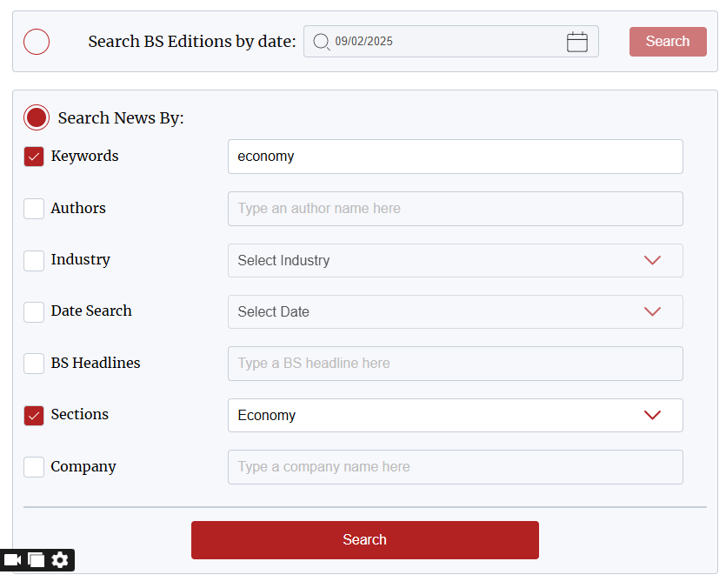726x588 pixels.
Task: Click the BS headline input field
Action: click(455, 364)
